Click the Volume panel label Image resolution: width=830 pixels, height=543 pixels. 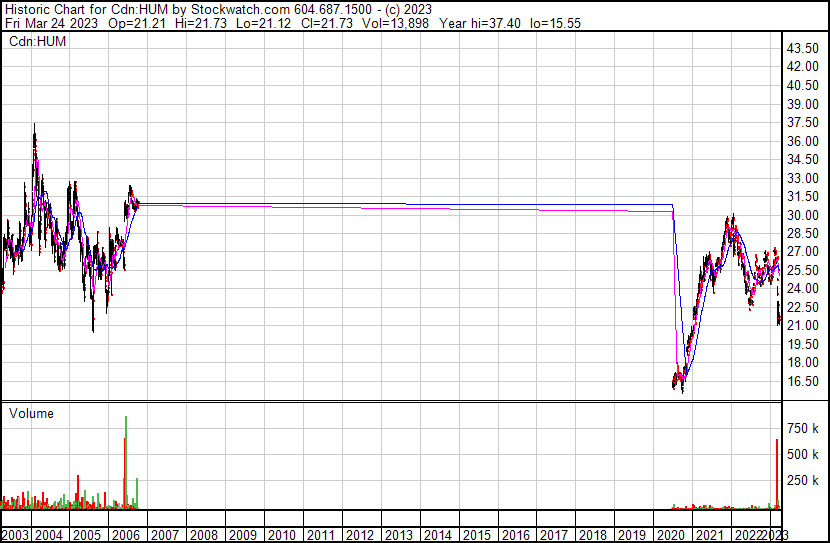point(31,413)
